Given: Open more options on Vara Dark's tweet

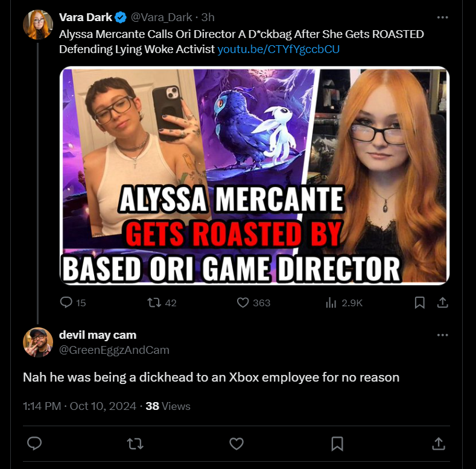Looking at the screenshot, I should (442, 17).
